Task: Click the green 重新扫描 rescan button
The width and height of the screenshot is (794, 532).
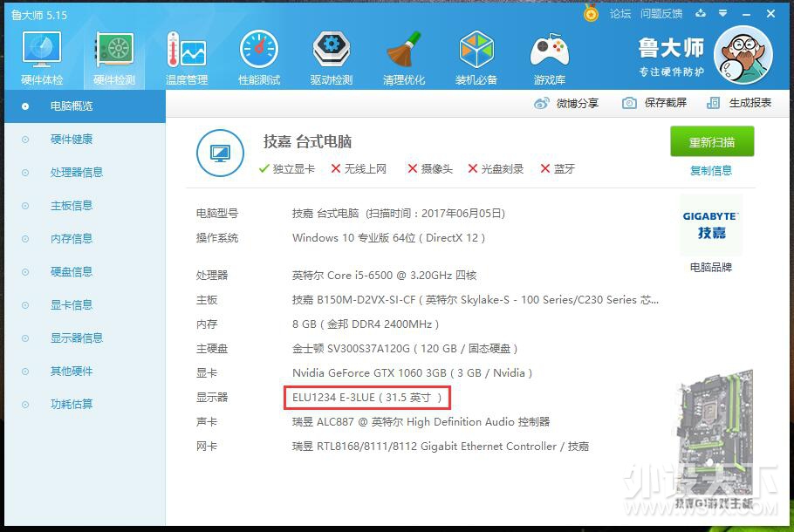Action: [x=712, y=142]
